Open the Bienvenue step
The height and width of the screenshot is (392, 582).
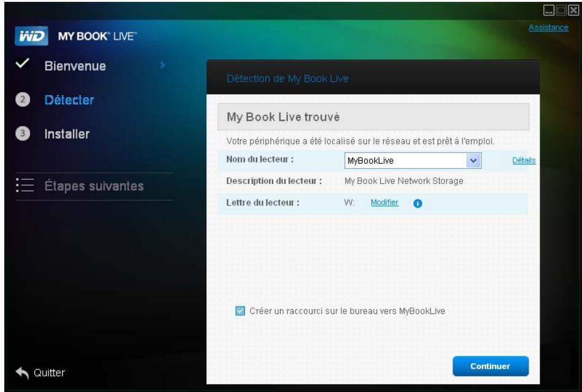pos(75,66)
